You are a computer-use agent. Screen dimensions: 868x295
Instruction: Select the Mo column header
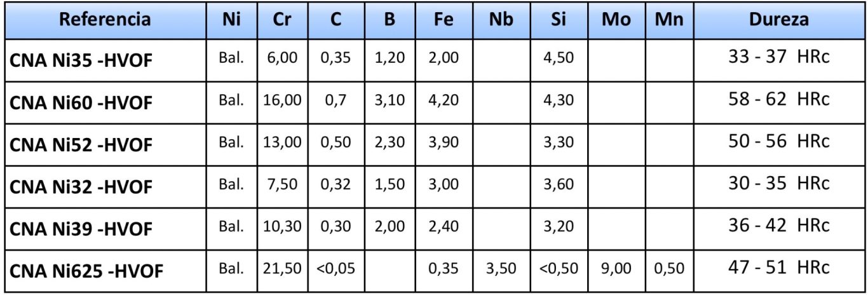pyautogui.click(x=615, y=19)
